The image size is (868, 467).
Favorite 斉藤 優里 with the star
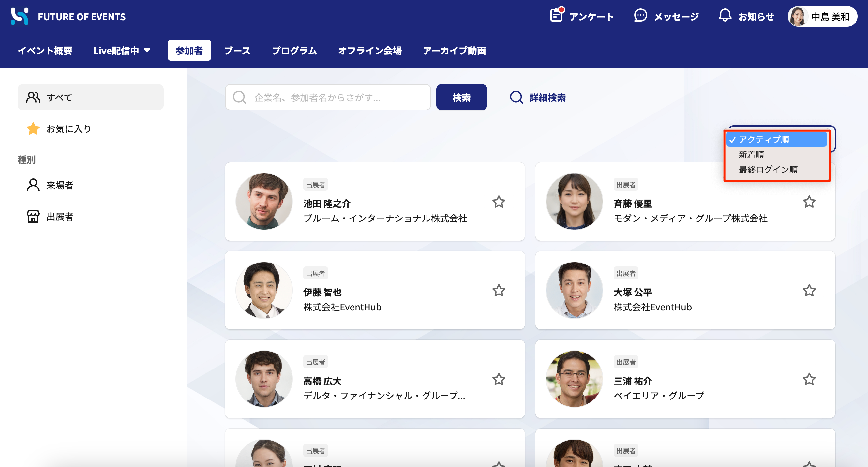click(x=809, y=202)
